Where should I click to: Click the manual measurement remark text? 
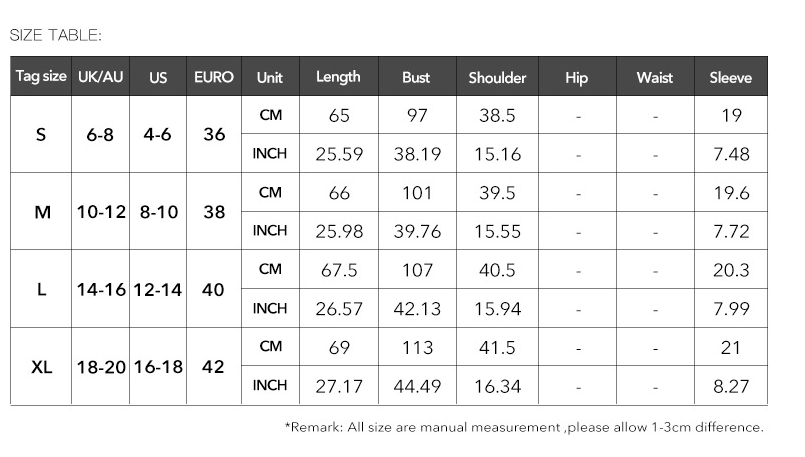(525, 427)
